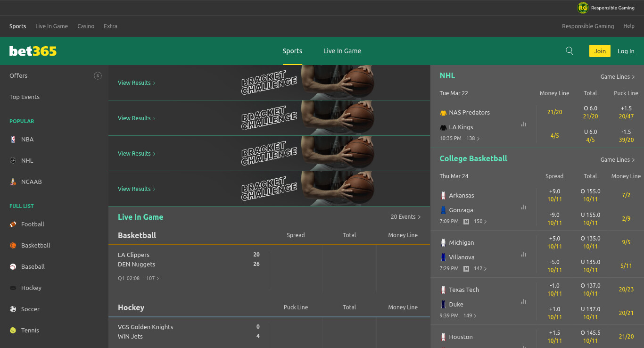Select Villanova -5.0 spread odds
This screenshot has width=644, height=348.
554,266
